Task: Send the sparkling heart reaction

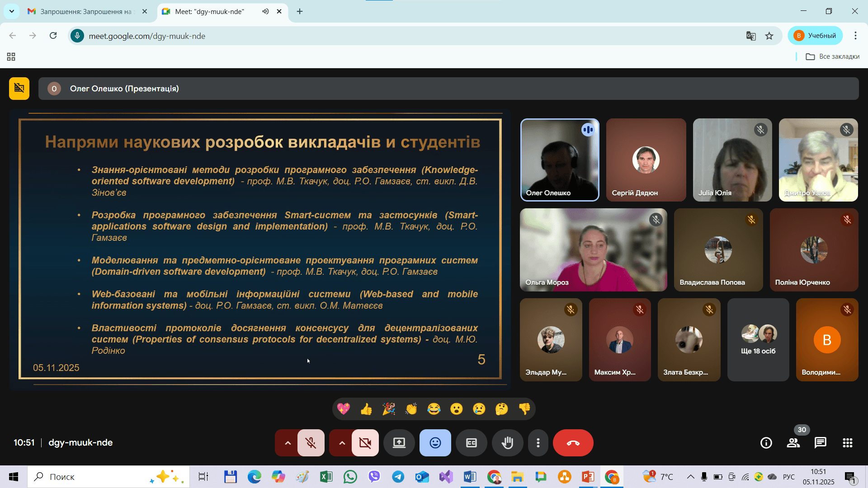Action: coord(344,409)
